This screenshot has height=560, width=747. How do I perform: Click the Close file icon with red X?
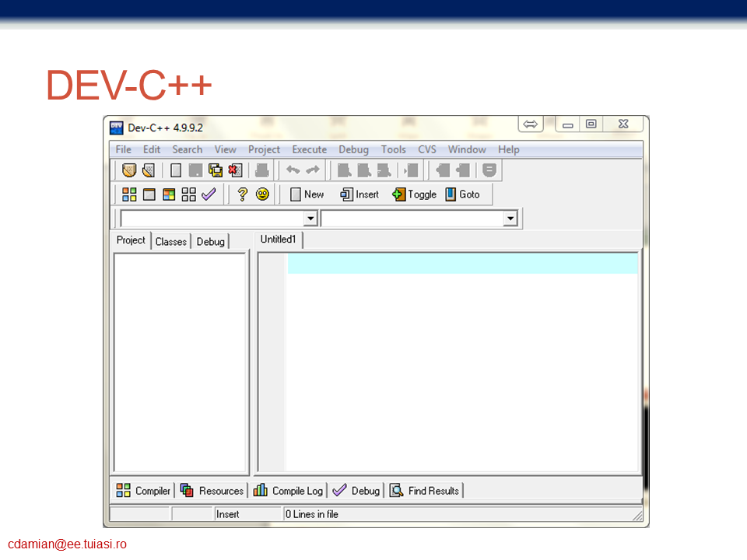235,170
